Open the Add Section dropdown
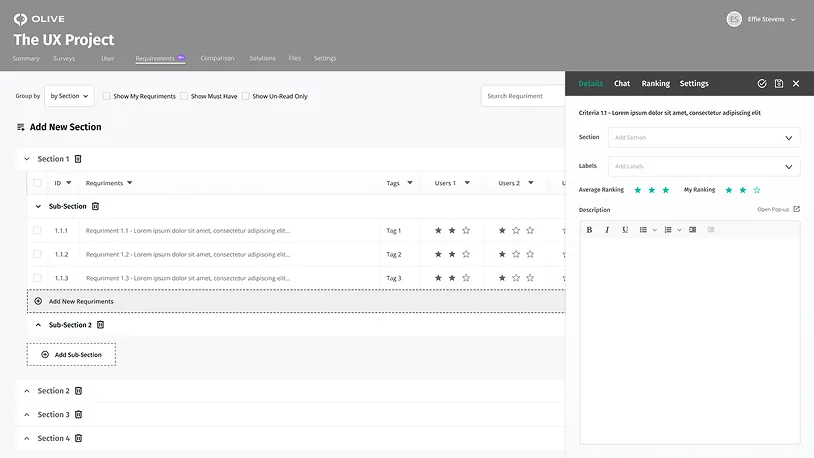This screenshot has height=458, width=814. 704,138
